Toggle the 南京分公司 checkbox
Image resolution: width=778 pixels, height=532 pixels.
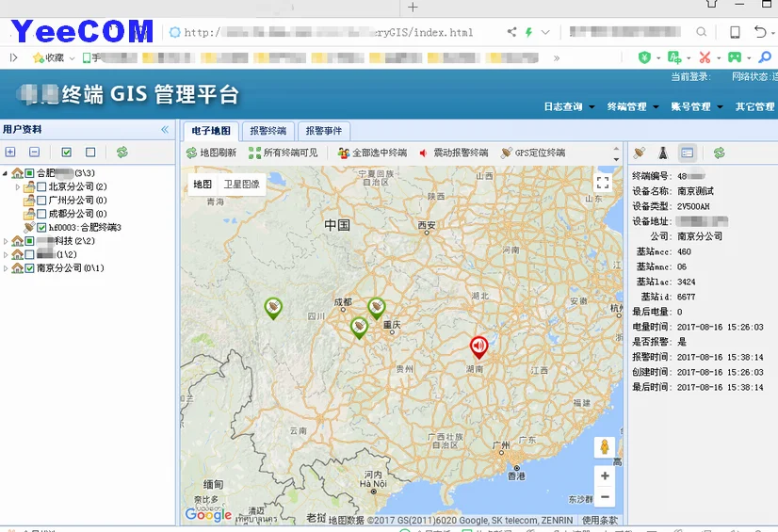pos(30,268)
